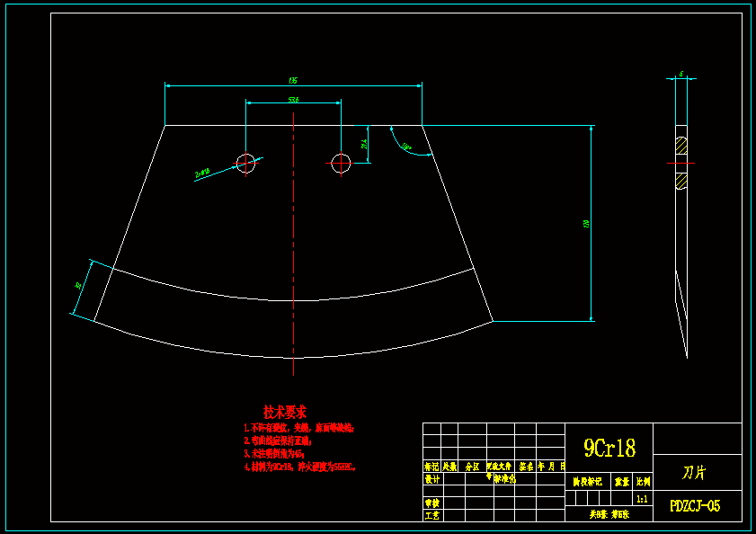Select technical requirement line 3 about 45 chamfer
Image resolution: width=756 pixels, height=534 pixels.
pos(274,454)
